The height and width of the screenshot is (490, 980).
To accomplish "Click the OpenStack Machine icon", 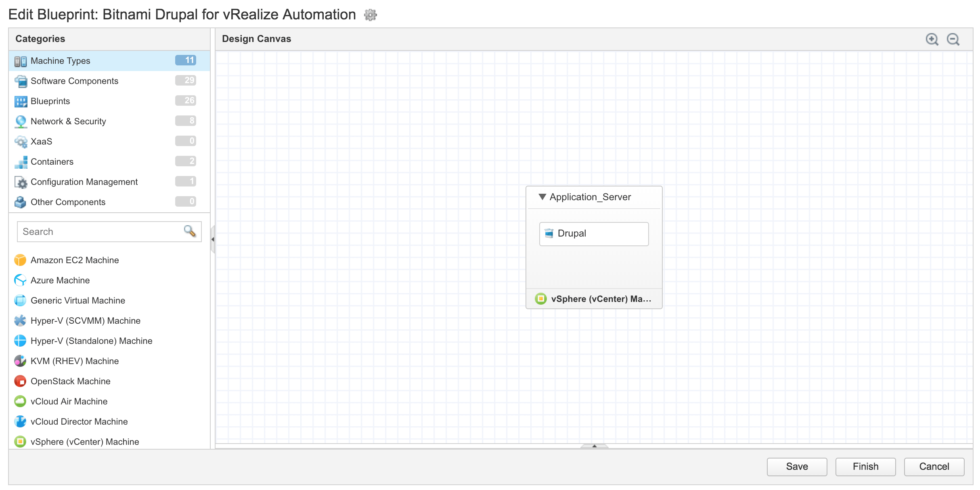I will pos(20,381).
